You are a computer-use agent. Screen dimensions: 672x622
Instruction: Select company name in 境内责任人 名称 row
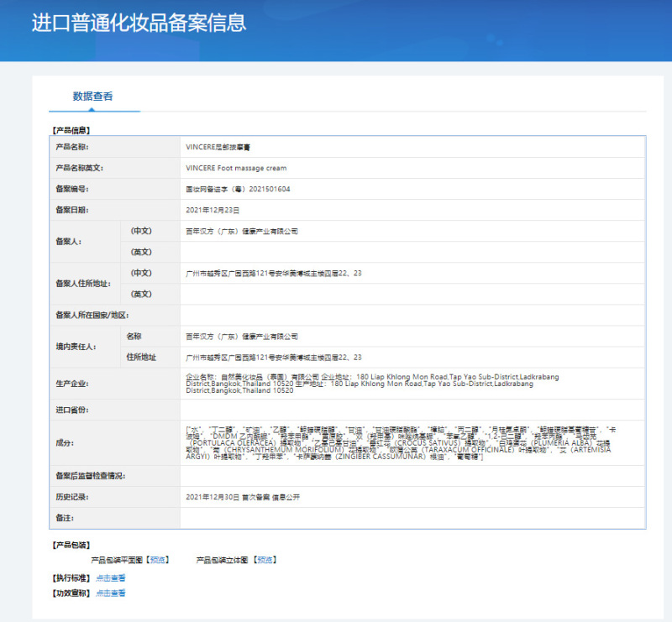[x=242, y=337]
